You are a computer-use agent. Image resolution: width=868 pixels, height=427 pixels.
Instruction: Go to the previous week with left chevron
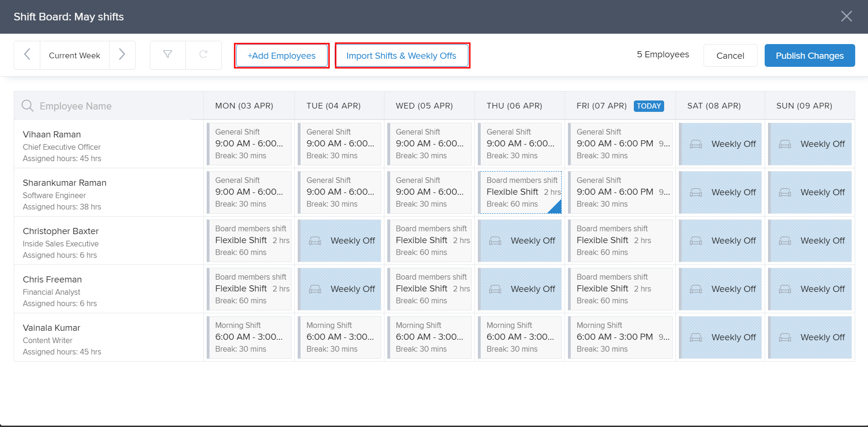[27, 55]
